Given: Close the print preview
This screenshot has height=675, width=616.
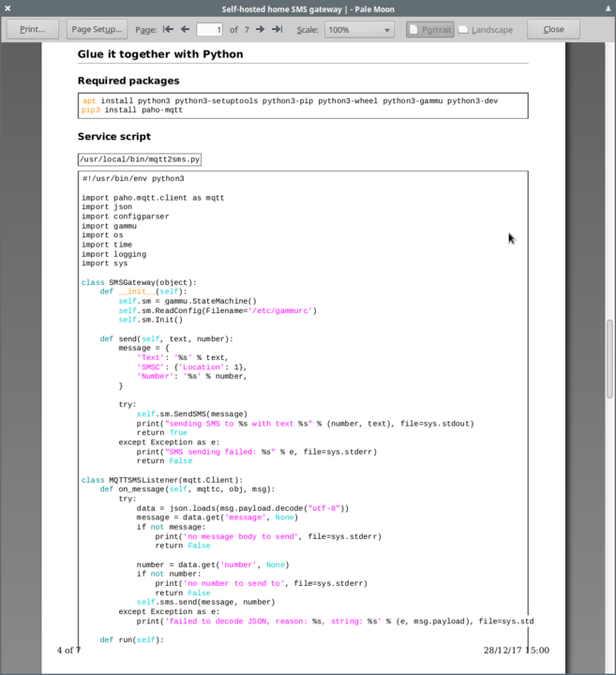Looking at the screenshot, I should pos(553,29).
